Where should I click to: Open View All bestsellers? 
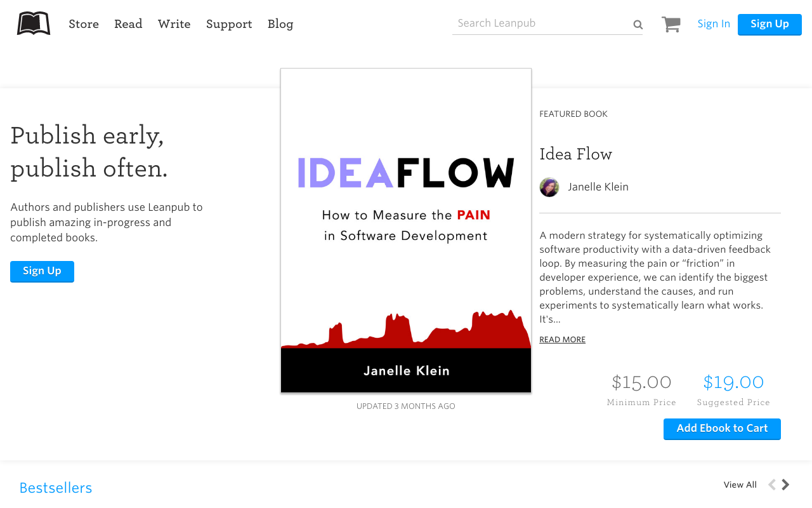coord(740,485)
